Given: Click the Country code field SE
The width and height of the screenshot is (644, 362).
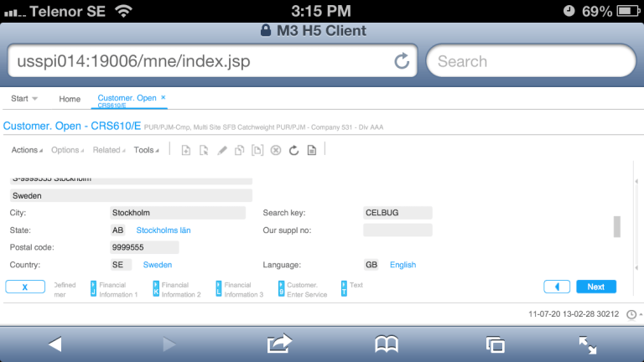Looking at the screenshot, I should [121, 265].
